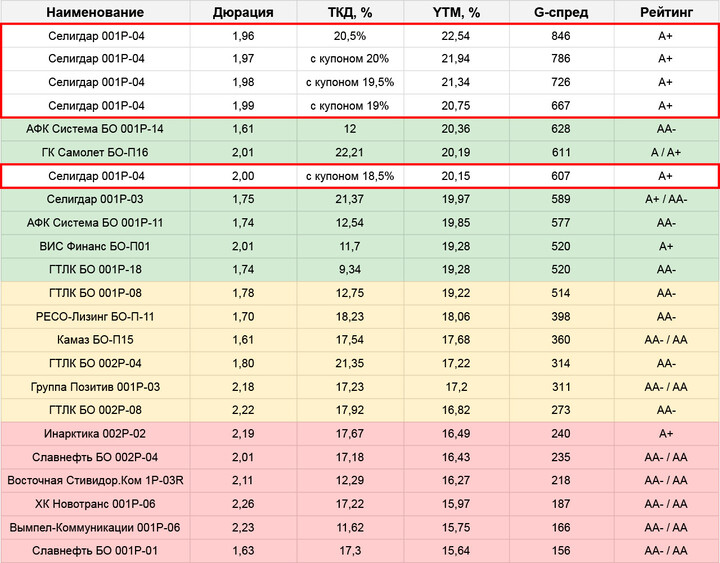Select Вымпел-Коммуникации 001Р-06 name cell

(x=95, y=528)
